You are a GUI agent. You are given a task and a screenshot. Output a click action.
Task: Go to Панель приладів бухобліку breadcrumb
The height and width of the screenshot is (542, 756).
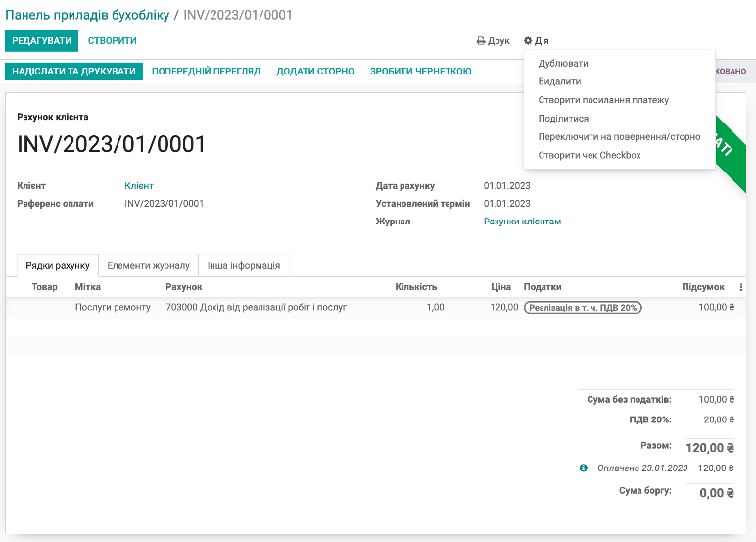click(x=87, y=15)
